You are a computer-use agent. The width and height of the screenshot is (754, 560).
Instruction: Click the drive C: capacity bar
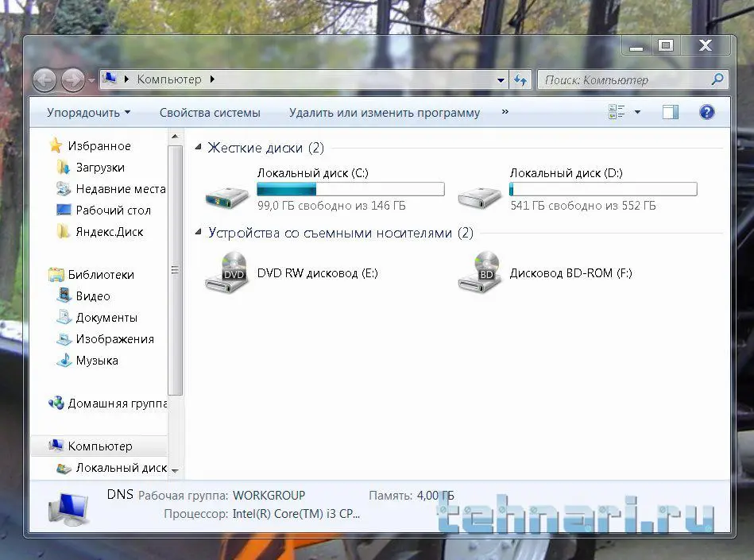point(350,189)
